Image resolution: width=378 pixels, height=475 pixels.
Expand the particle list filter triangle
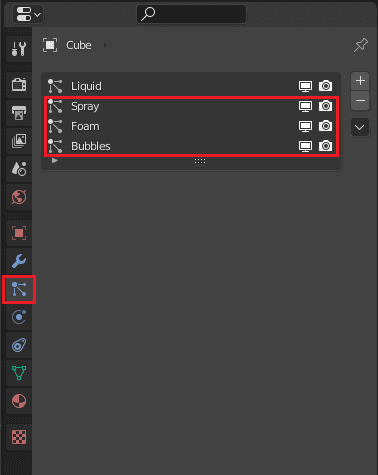click(x=55, y=161)
